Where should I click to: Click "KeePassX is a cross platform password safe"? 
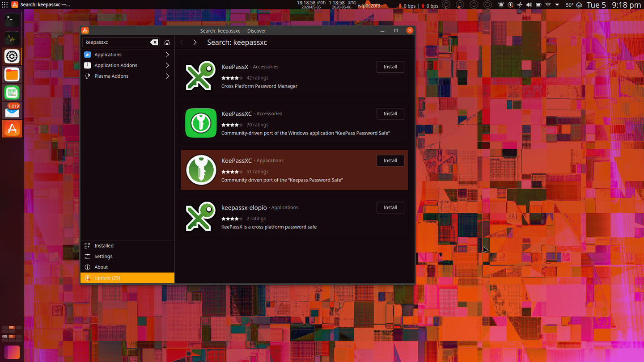(x=269, y=227)
